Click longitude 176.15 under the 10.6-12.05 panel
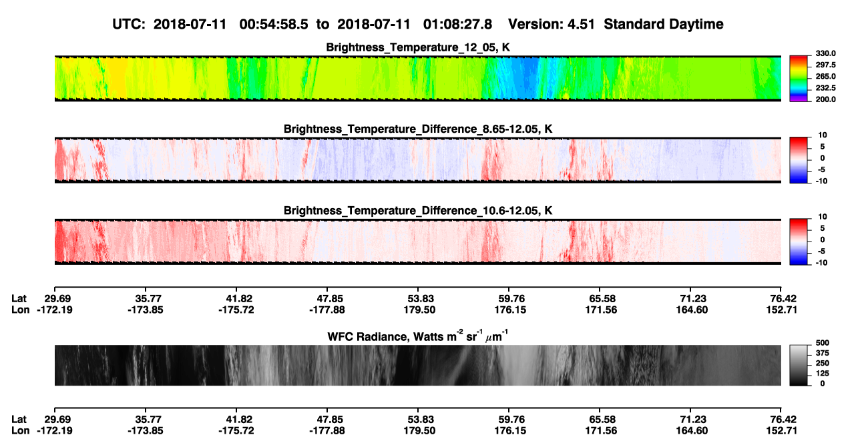Screen dimensions: 868x445 (511, 310)
